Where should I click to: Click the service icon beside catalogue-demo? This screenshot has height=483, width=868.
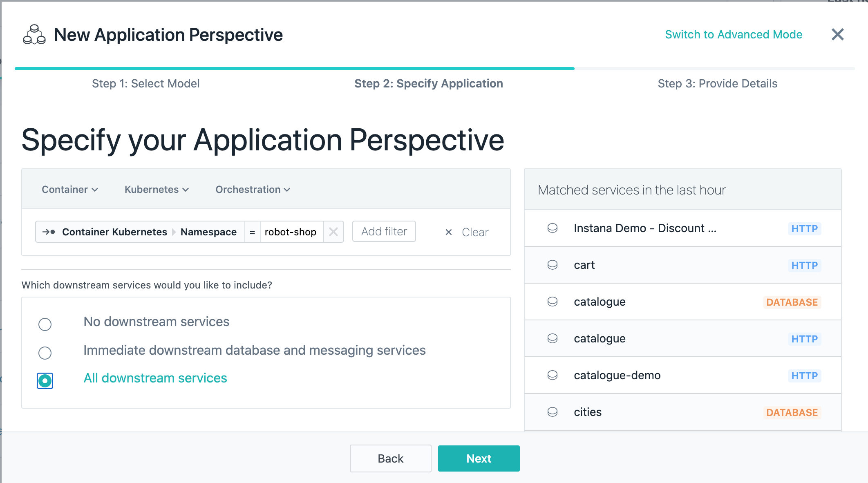(553, 375)
